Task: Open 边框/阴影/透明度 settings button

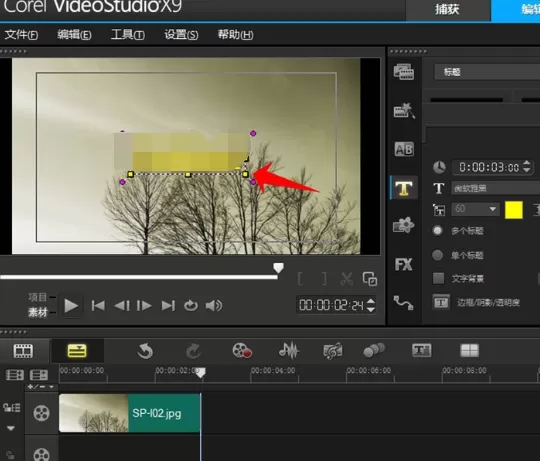Action: coord(441,302)
